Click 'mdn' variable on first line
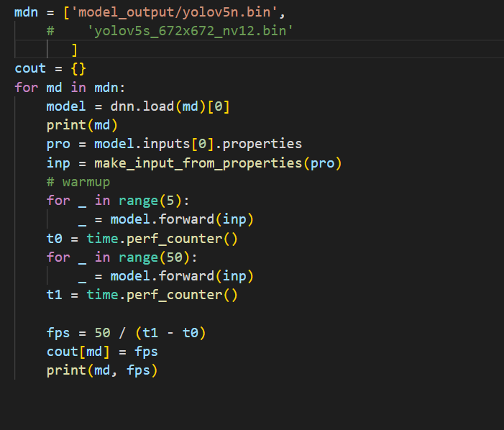504x430 pixels. click(26, 12)
